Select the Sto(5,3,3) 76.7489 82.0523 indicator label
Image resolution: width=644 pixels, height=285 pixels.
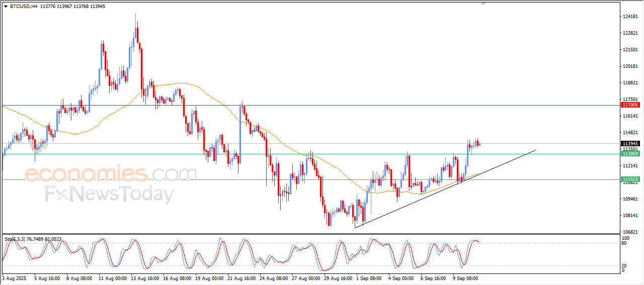point(33,239)
